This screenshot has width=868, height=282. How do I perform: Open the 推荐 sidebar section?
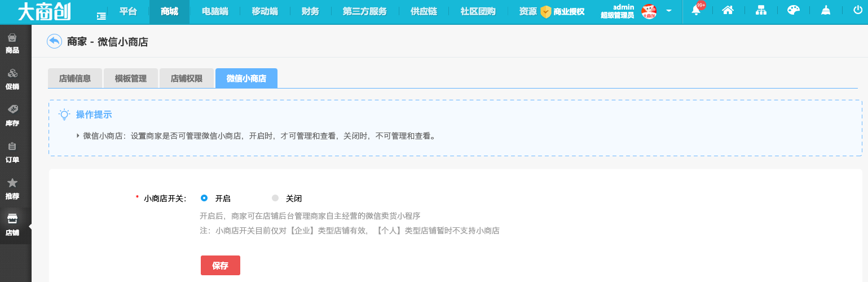tap(12, 189)
